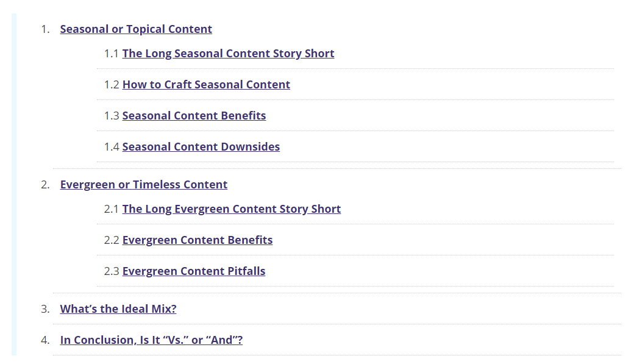Select the 1.1 number label

click(112, 53)
